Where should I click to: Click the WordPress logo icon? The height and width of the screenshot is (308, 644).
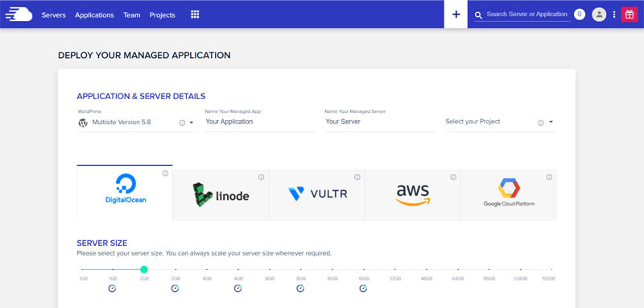83,123
